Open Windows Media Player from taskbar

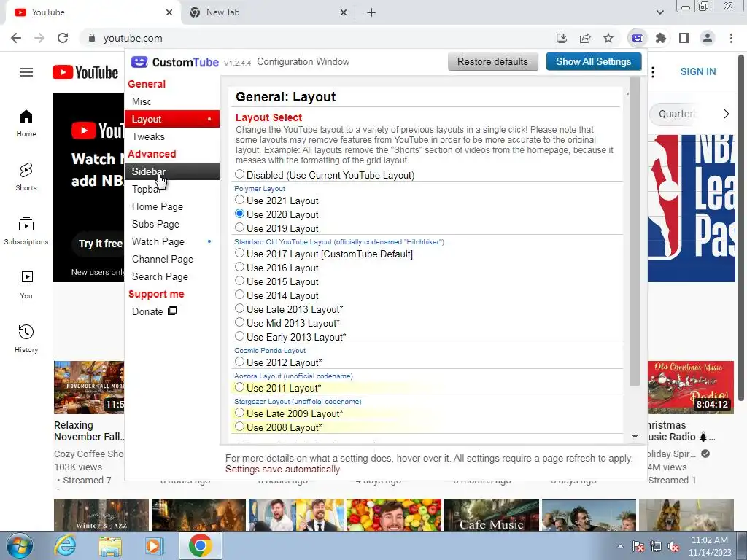coord(155,545)
